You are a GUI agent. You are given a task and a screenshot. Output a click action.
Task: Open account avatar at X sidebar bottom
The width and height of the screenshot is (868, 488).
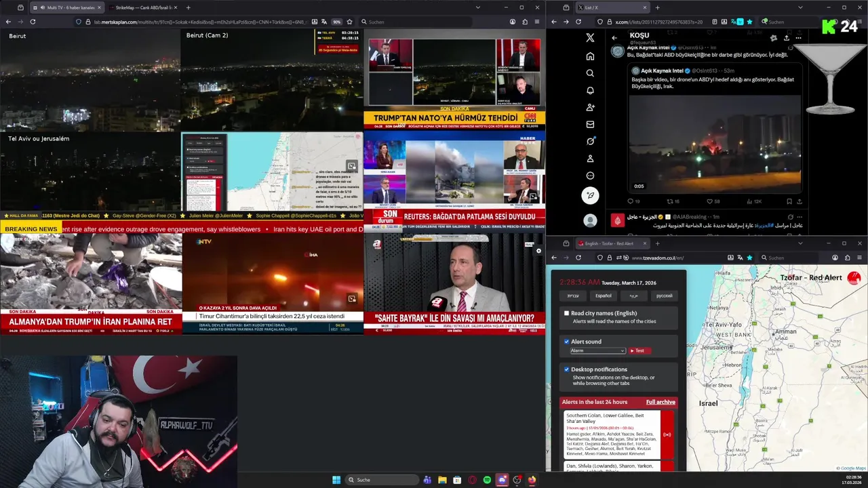(x=590, y=220)
